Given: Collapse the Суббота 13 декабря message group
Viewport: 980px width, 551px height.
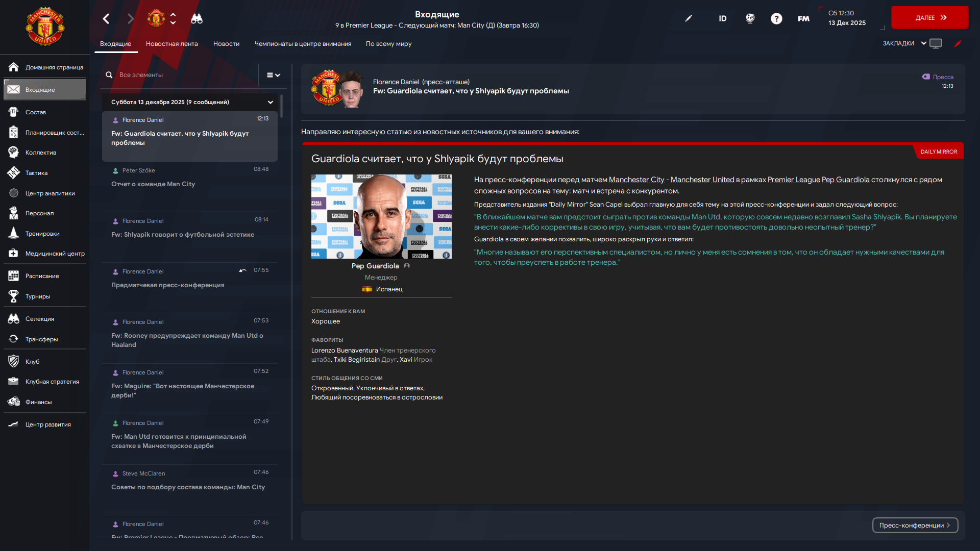Looking at the screenshot, I should click(x=271, y=102).
